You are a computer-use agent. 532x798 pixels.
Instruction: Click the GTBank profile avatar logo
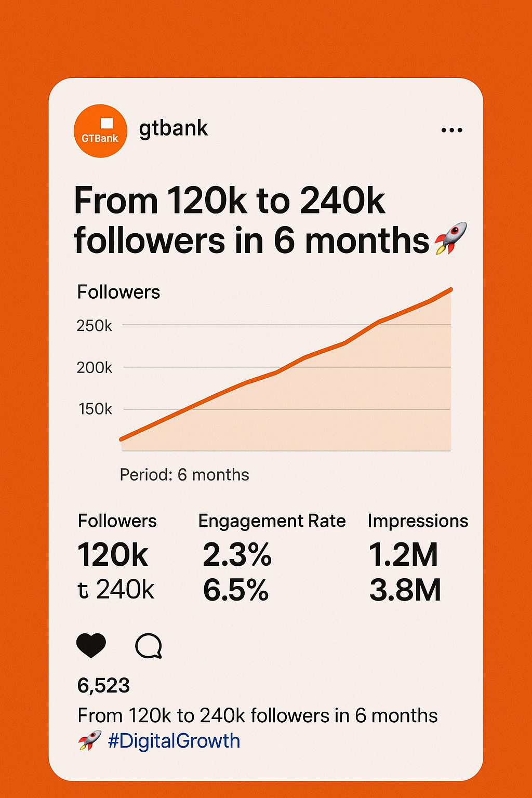(100, 131)
